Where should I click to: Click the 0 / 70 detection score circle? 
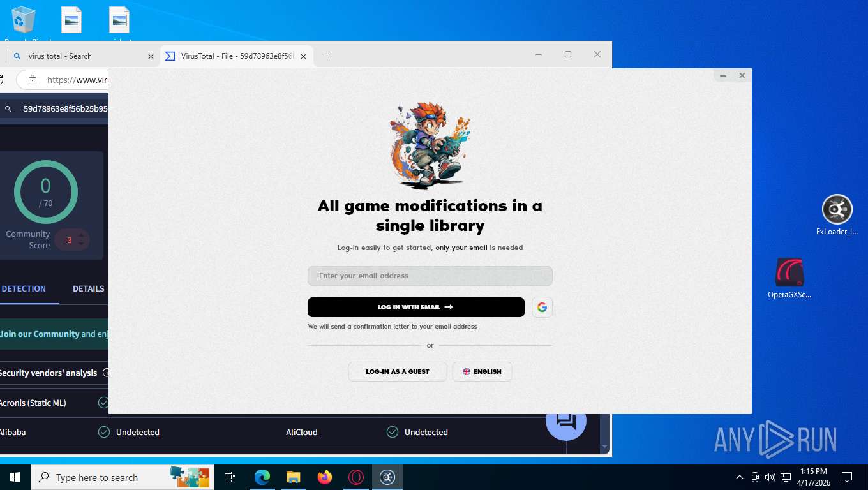pyautogui.click(x=46, y=192)
